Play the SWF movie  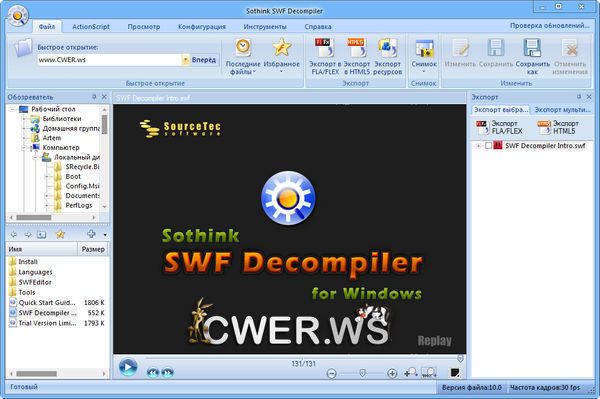[x=127, y=367]
